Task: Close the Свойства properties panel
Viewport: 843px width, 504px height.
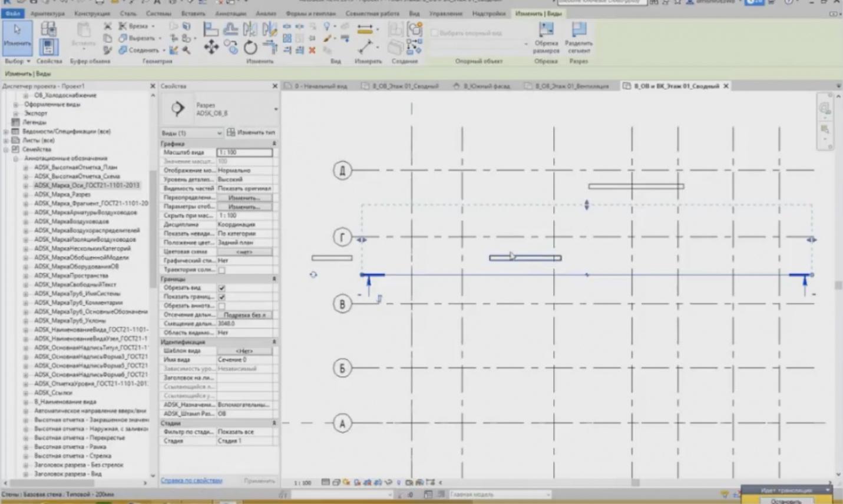Action: click(275, 86)
